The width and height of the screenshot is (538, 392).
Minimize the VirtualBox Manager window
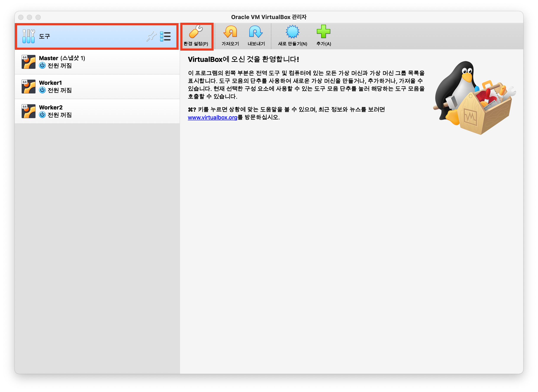click(29, 17)
